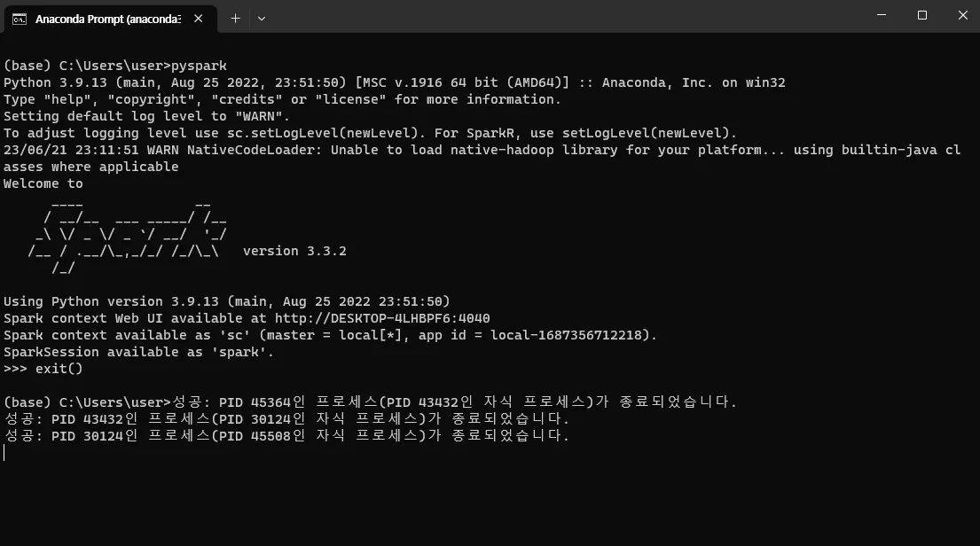Screen dimensions: 980x546
Task: Click the NativeCodeLoader WARN message line
Action: (482, 158)
